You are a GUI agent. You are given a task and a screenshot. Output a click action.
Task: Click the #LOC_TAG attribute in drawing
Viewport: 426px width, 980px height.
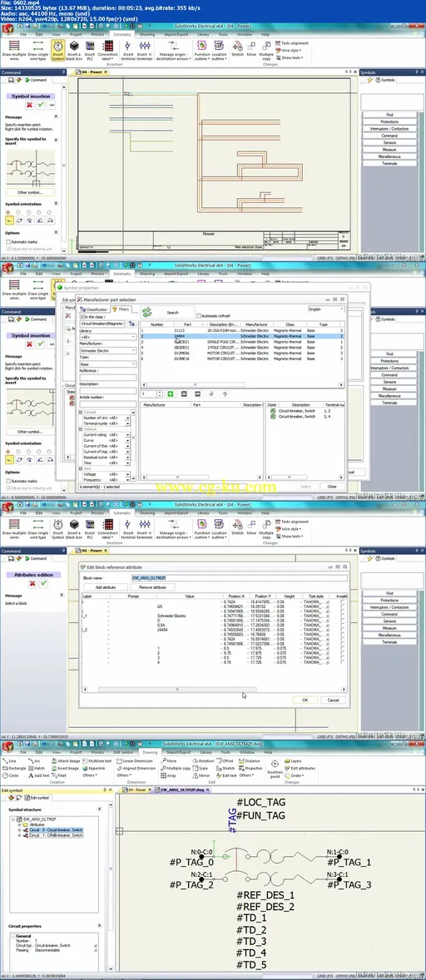[x=260, y=802]
